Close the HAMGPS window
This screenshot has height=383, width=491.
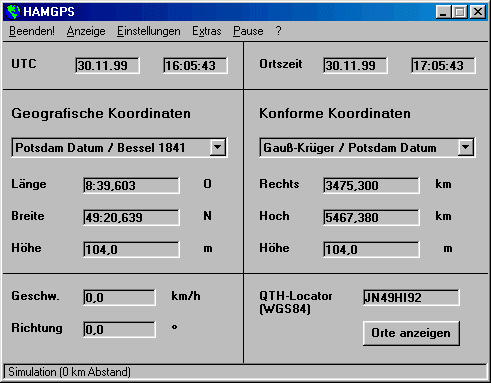pos(478,12)
